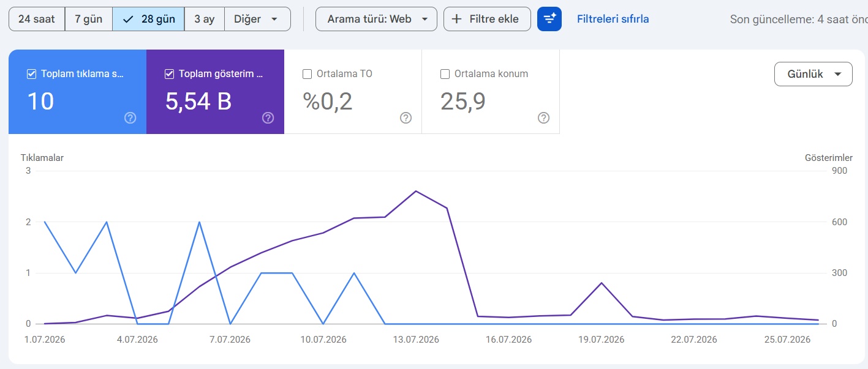
Task: Select the 24 saat range tab
Action: pos(37,19)
